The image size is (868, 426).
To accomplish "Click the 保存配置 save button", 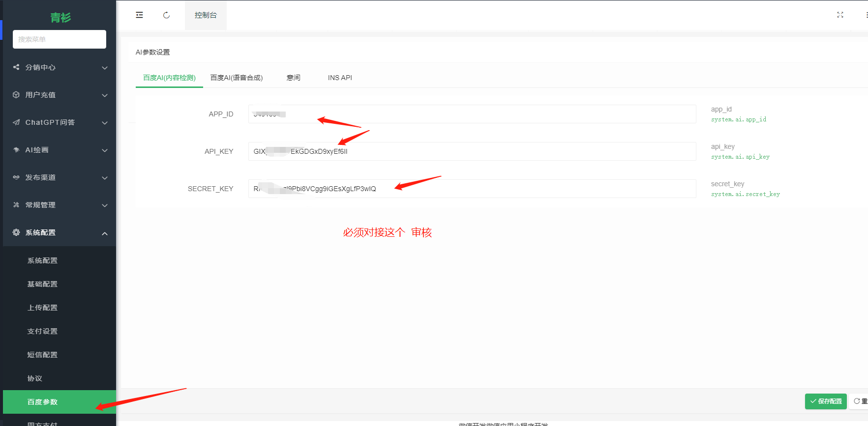I will point(826,401).
